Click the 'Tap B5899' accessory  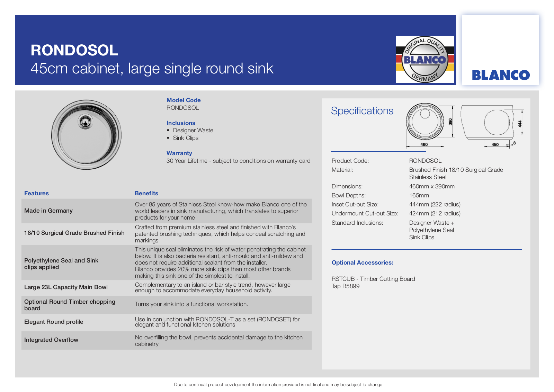[x=346, y=286]
